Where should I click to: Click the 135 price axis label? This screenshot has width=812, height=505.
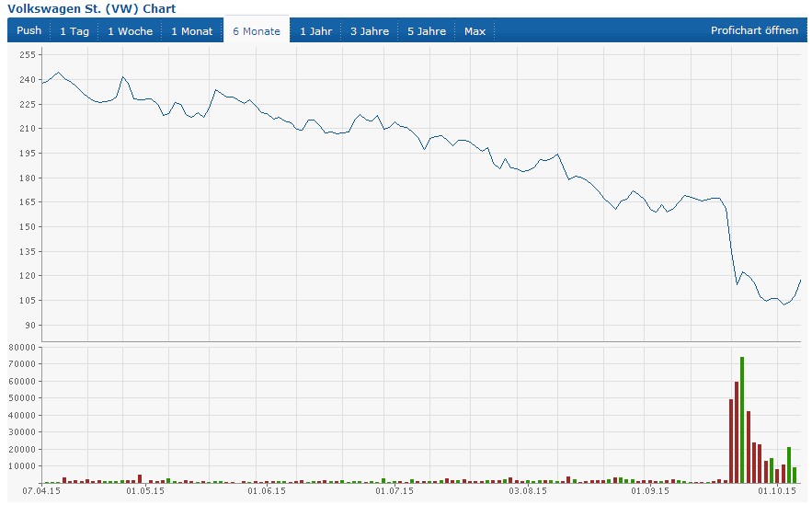coord(28,251)
